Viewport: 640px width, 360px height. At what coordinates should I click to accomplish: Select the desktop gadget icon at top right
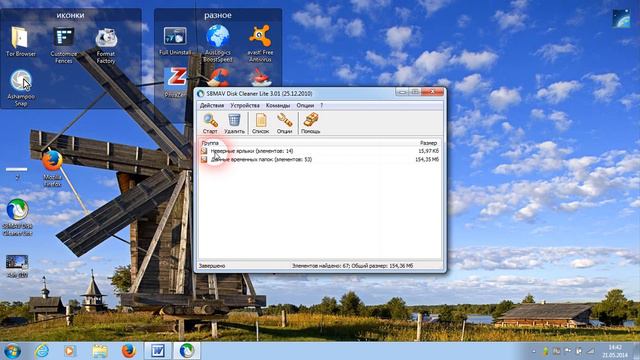tap(621, 19)
